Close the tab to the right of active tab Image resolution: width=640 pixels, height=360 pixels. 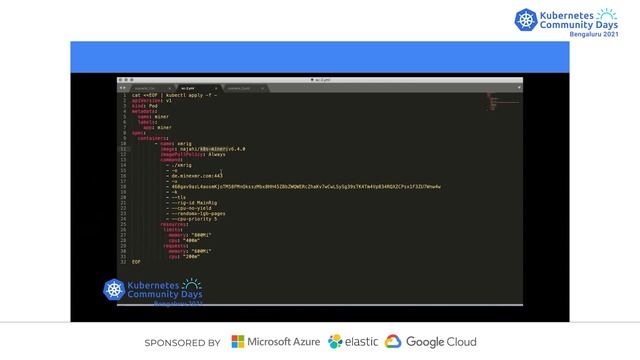[x=262, y=89]
